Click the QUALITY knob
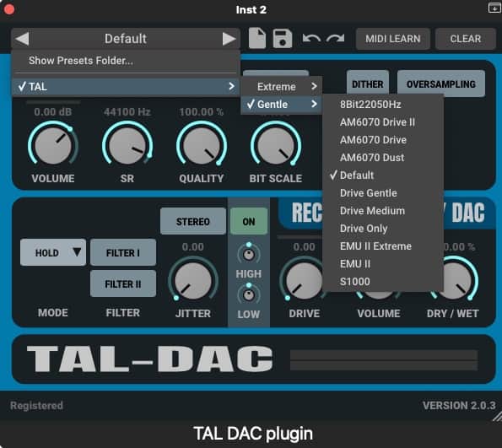The image size is (502, 448). pyautogui.click(x=202, y=145)
